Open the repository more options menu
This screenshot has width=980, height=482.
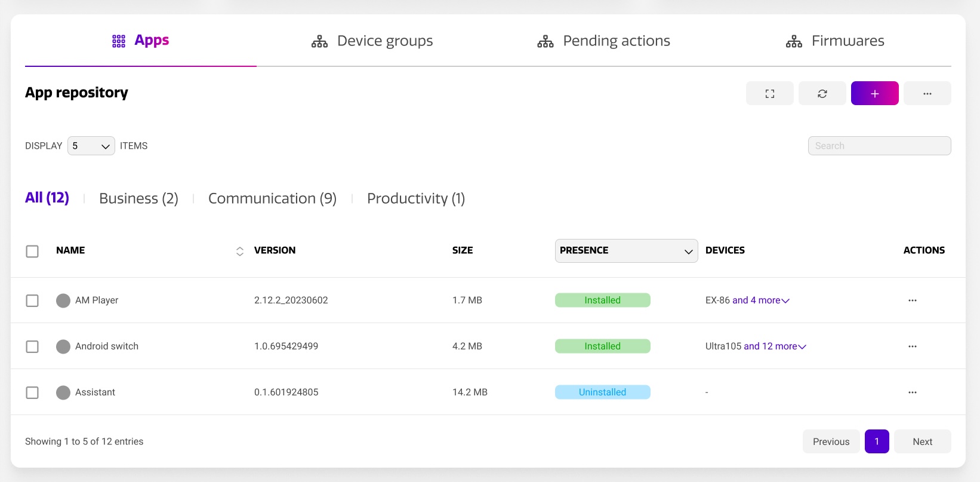tap(927, 94)
